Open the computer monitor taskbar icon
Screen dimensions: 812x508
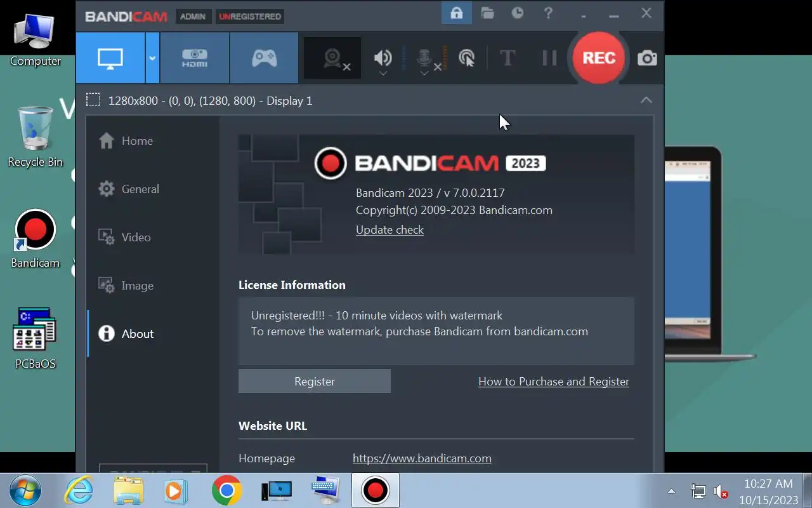pyautogui.click(x=277, y=491)
